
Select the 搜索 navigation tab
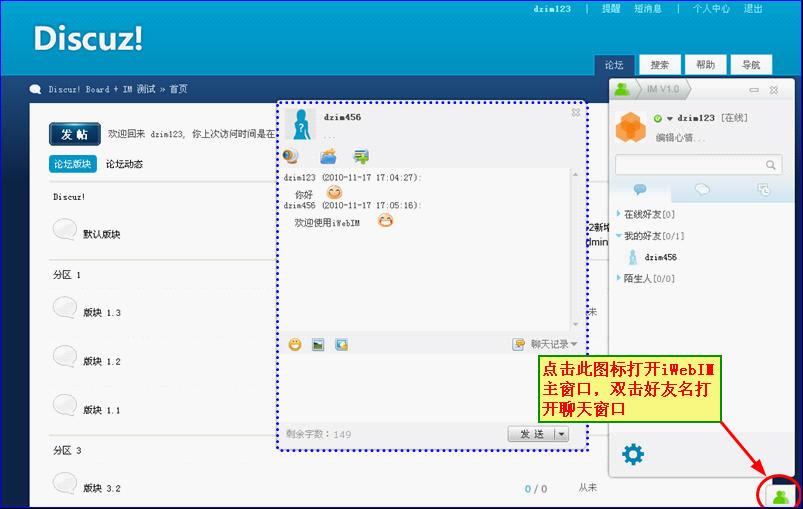[x=660, y=65]
